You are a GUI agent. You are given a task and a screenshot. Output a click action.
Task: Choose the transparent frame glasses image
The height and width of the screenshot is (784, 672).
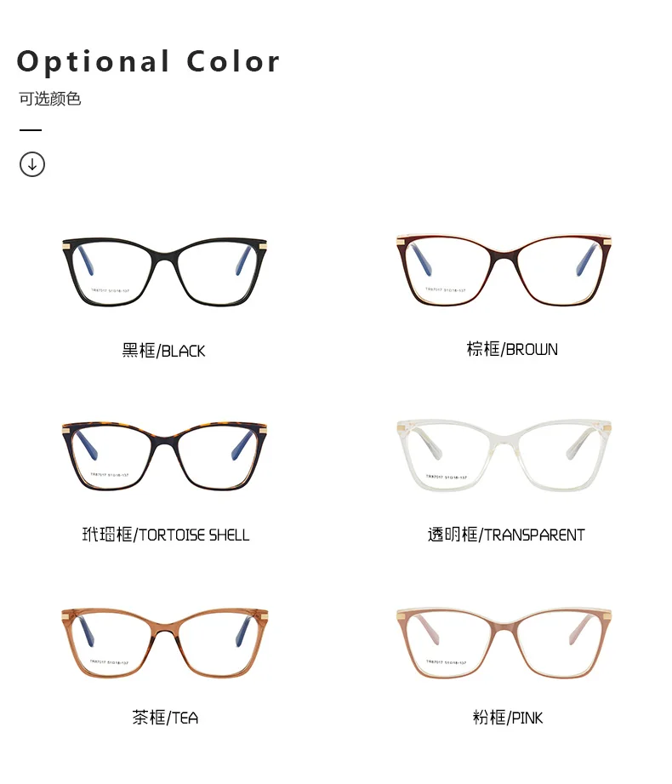point(504,455)
